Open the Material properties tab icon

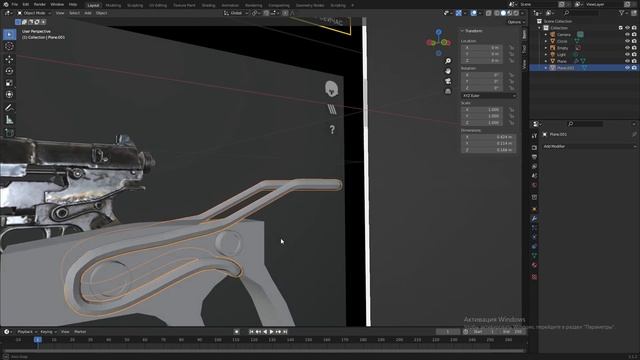tap(534, 265)
